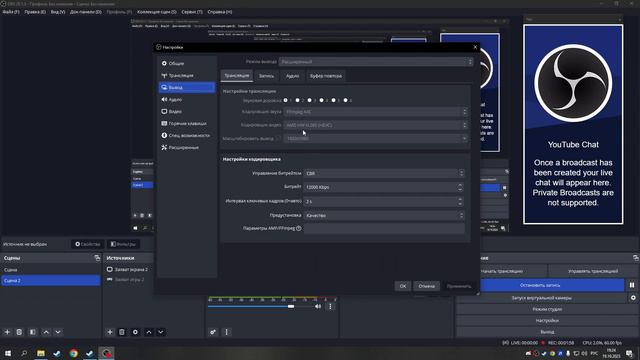The image size is (640, 360).
Task: Add a new source with the plus icon
Action: pyautogui.click(x=109, y=332)
